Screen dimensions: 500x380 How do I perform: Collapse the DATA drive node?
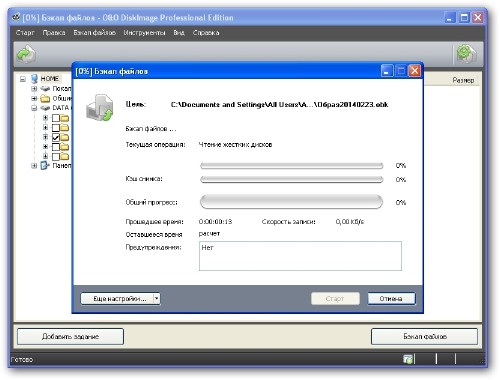click(34, 108)
